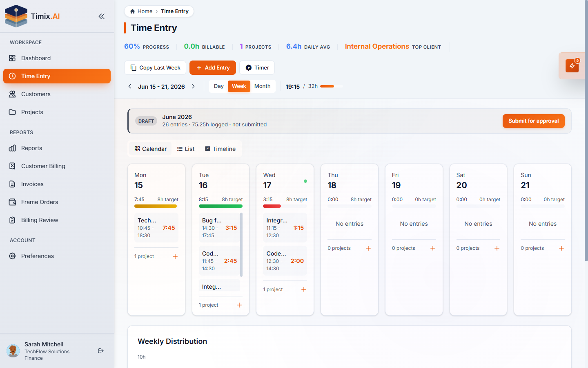Click DRAFT status badge
Screen dimensions: 588x368
[146, 121]
